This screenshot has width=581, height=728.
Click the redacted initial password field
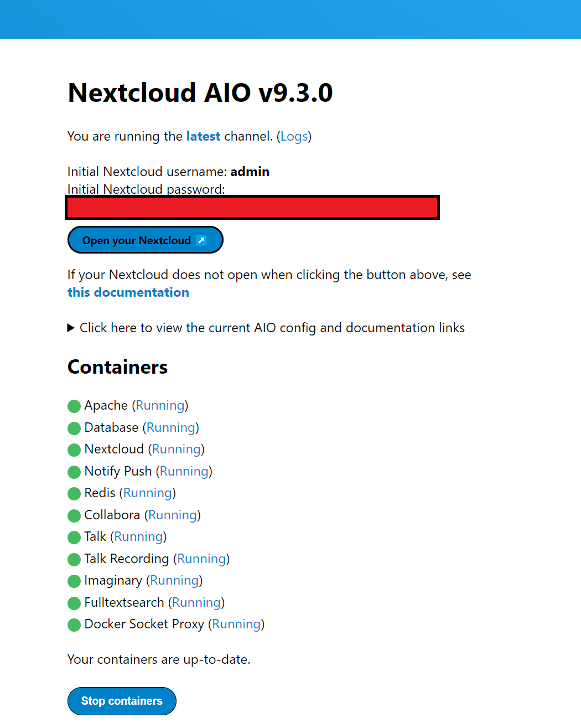[252, 207]
